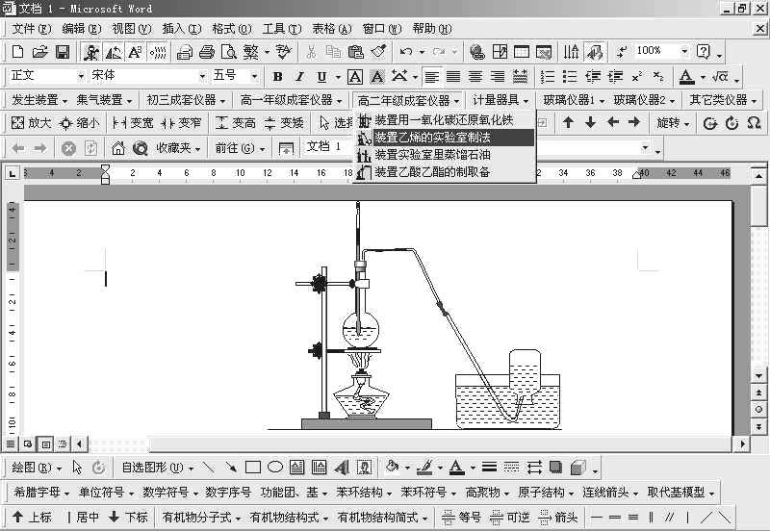The image size is (770, 532).
Task: Click the 上标 superscript button
Action: point(32,517)
